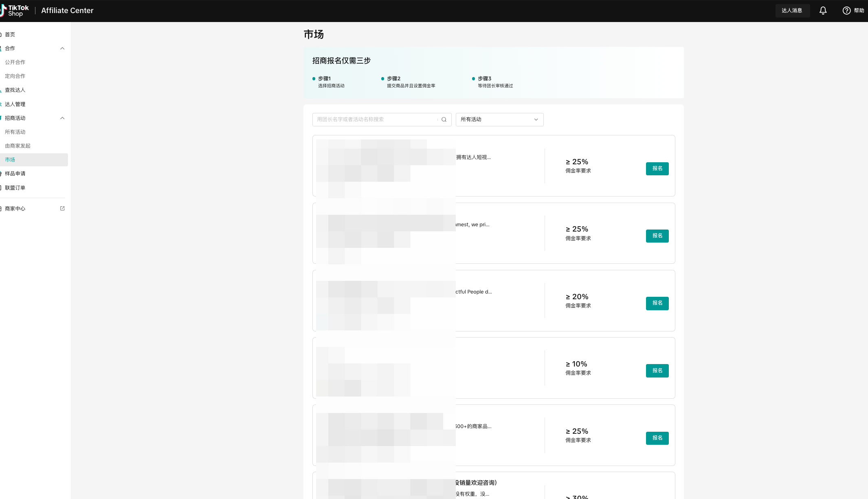
Task: Click '拥有达人短视...' campaign description
Action: coord(473,157)
